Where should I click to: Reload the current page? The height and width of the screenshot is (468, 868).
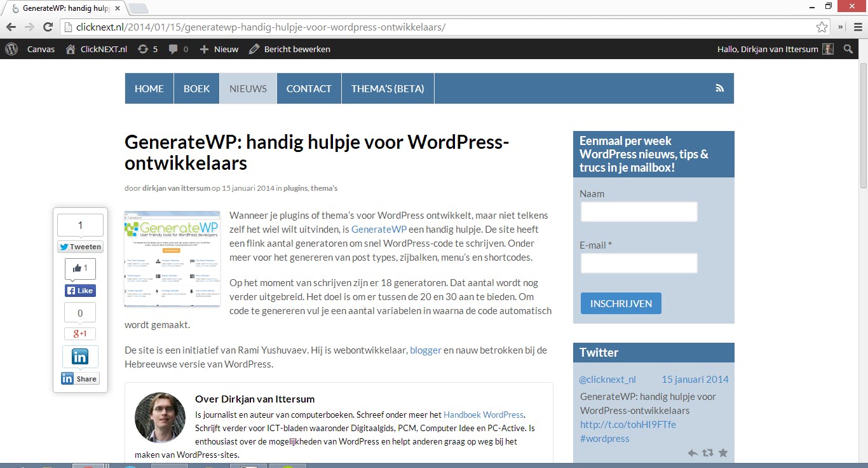[48, 27]
